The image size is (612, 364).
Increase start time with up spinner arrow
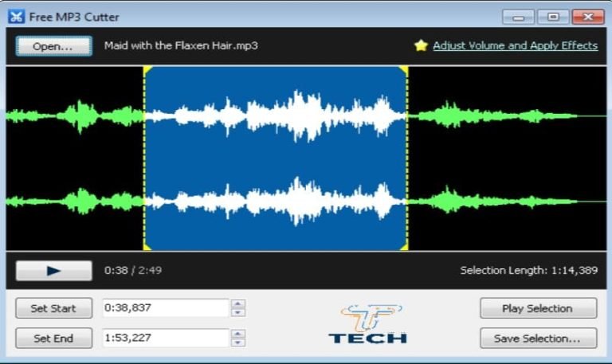click(x=238, y=303)
